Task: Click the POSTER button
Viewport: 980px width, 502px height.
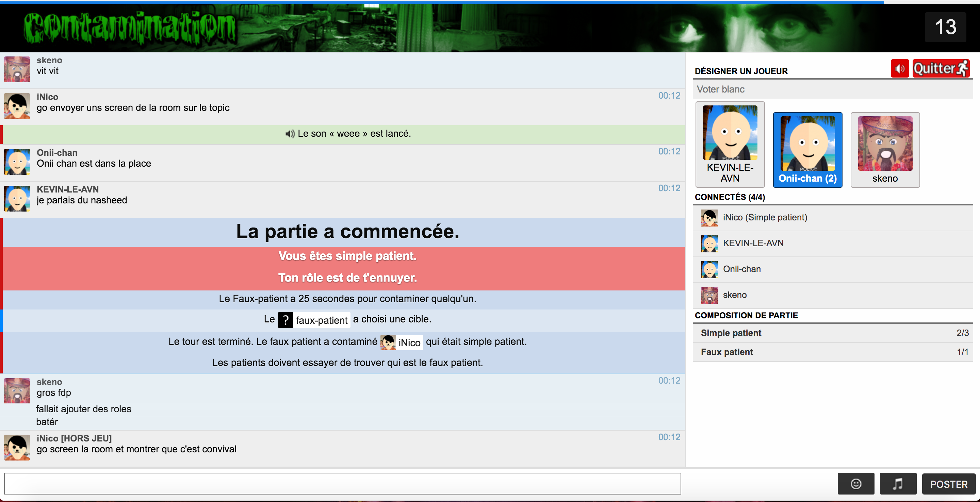Action: 948,484
